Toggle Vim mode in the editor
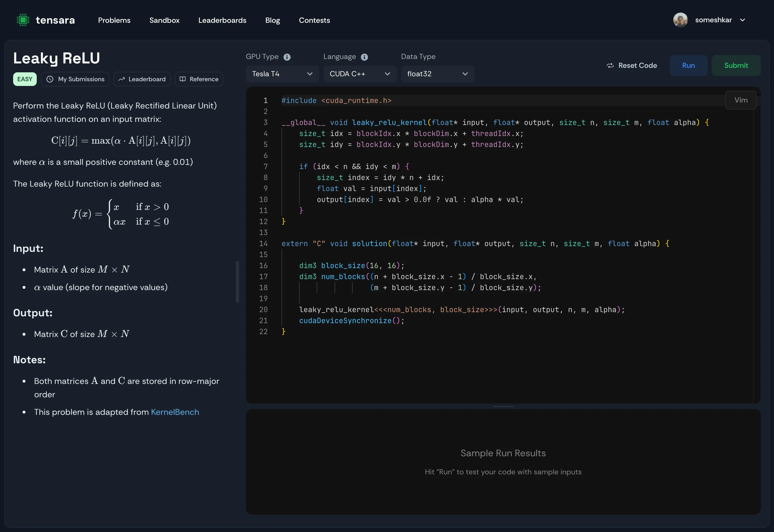Viewport: 774px width, 532px height. click(741, 100)
